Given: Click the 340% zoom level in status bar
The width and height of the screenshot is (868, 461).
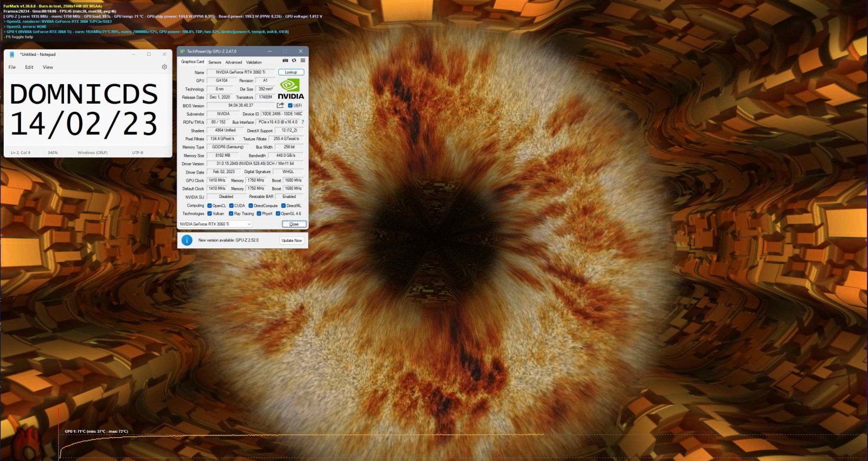Looking at the screenshot, I should point(53,152).
